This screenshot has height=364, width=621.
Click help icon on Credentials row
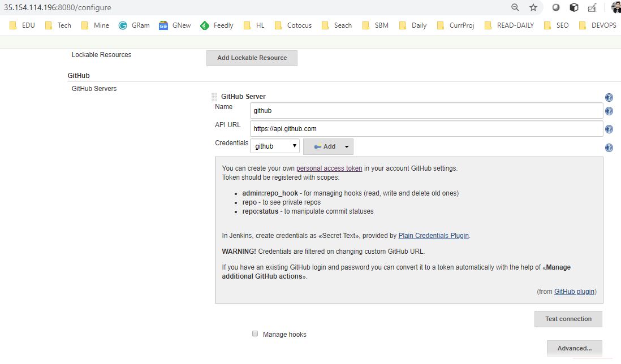tap(609, 148)
